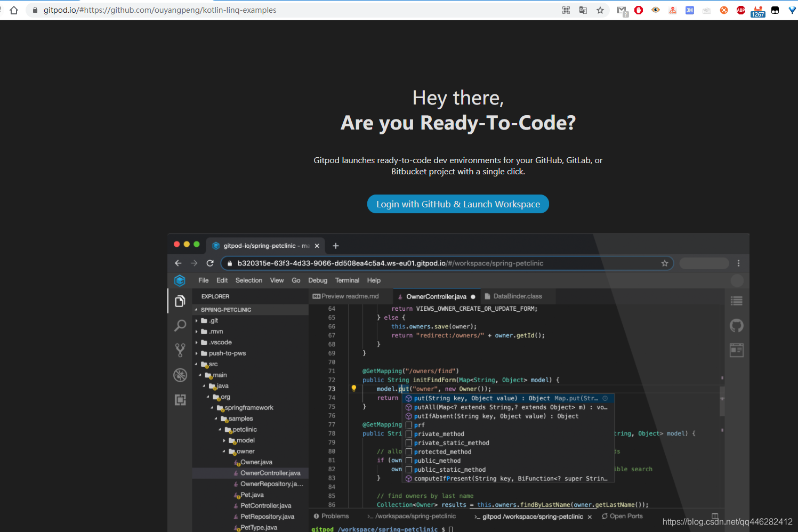Choose putAll suggestion in autocomplete list

click(x=508, y=407)
